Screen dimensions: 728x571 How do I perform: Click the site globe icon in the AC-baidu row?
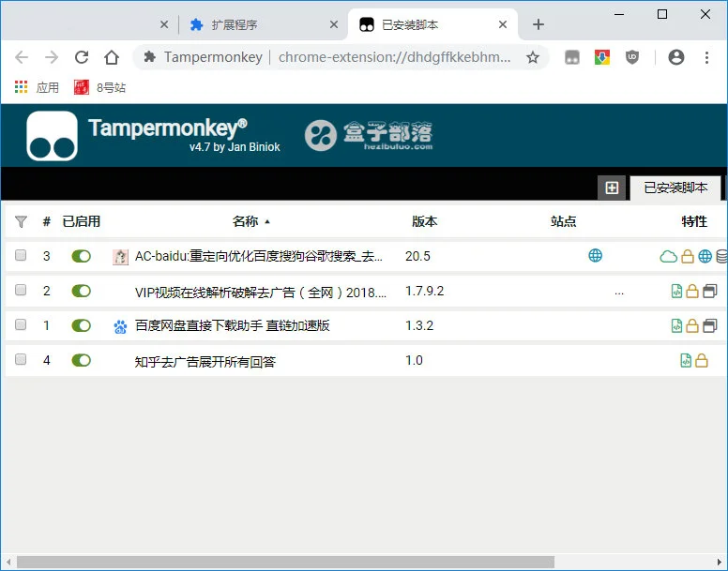[595, 255]
